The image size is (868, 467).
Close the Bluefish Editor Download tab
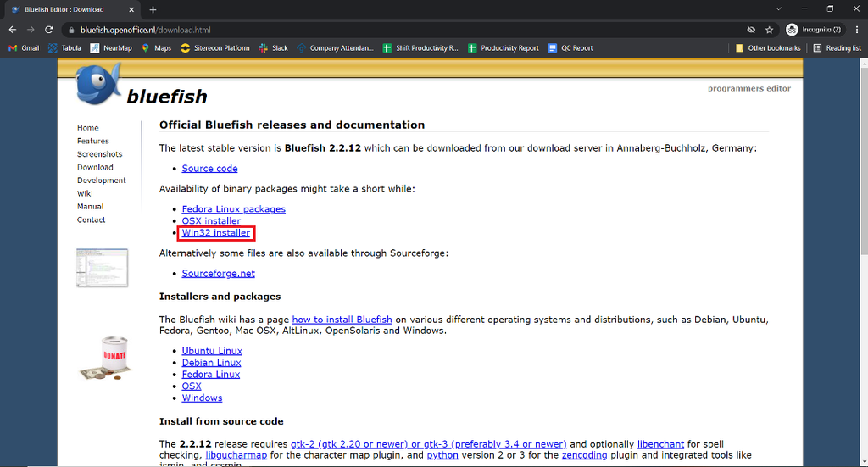click(x=131, y=9)
